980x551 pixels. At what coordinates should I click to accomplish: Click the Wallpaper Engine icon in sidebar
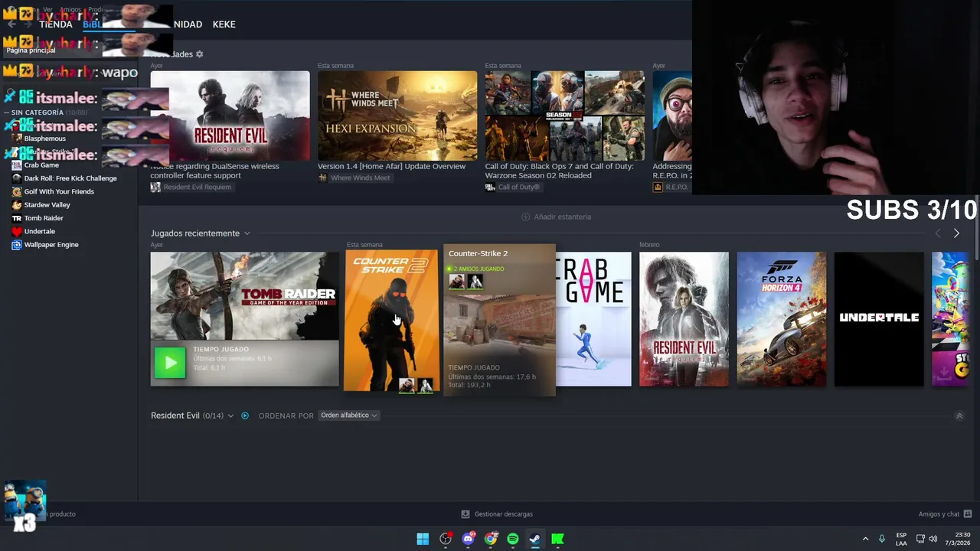(17, 245)
